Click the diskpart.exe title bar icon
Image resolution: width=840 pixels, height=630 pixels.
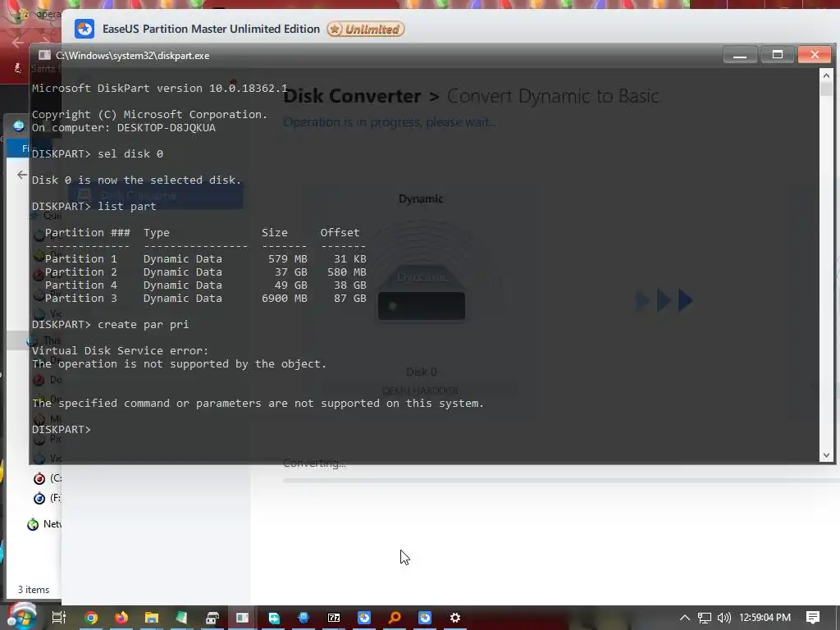click(44, 55)
